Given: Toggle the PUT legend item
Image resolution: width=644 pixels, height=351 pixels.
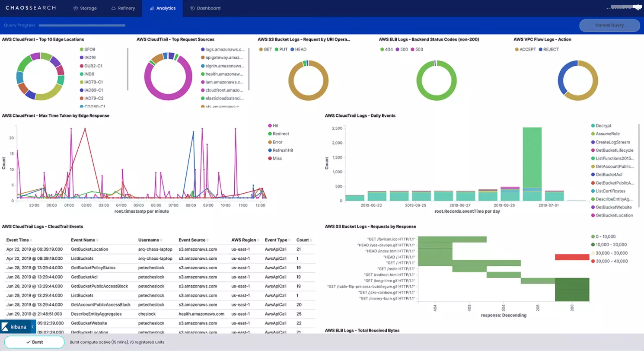Looking at the screenshot, I should 281,49.
